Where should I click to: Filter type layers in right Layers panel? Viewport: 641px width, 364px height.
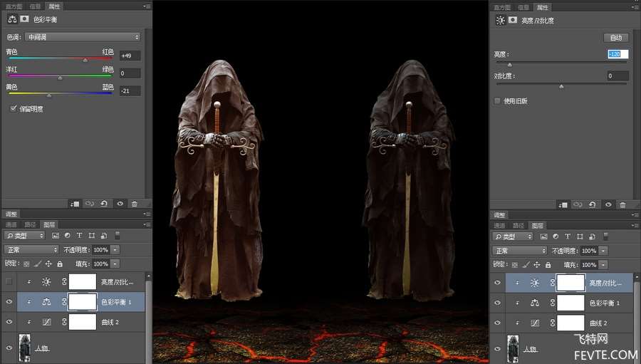[568, 236]
